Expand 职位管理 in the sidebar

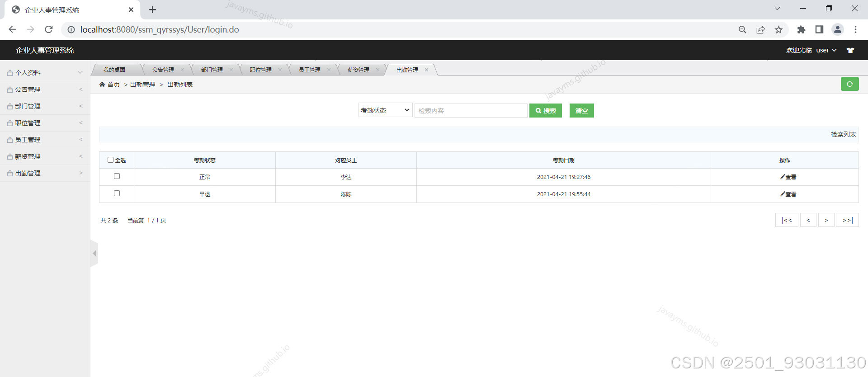point(45,123)
